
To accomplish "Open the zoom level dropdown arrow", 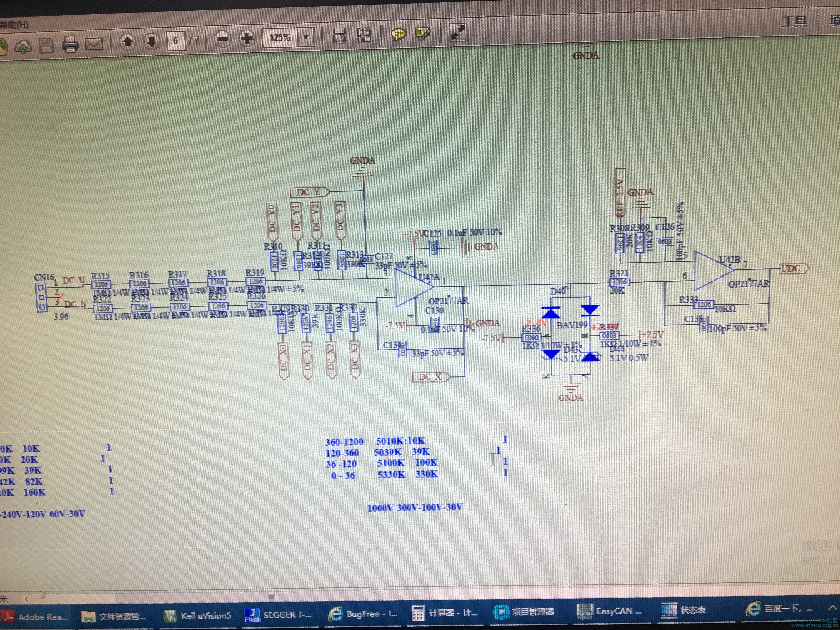I will pos(306,37).
